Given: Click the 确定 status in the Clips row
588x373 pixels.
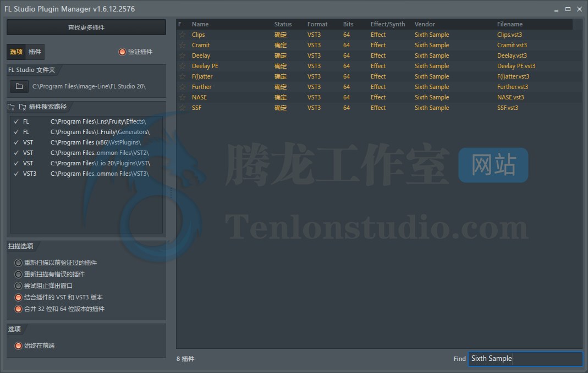Looking at the screenshot, I should coord(281,35).
